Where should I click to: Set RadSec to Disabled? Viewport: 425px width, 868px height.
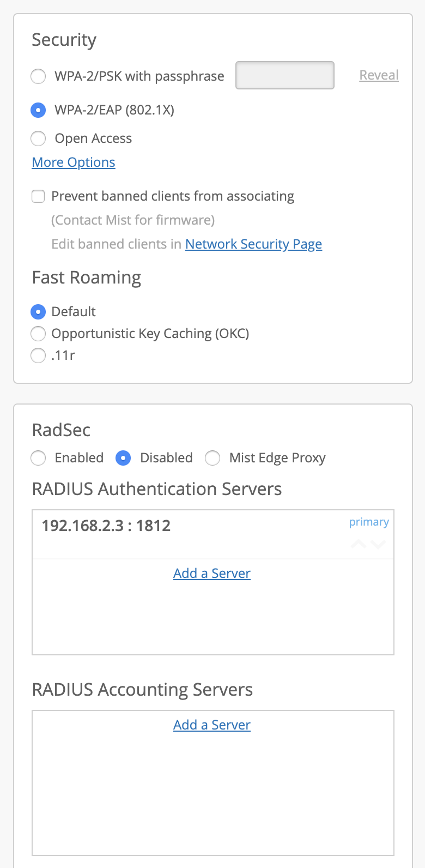[x=123, y=458]
